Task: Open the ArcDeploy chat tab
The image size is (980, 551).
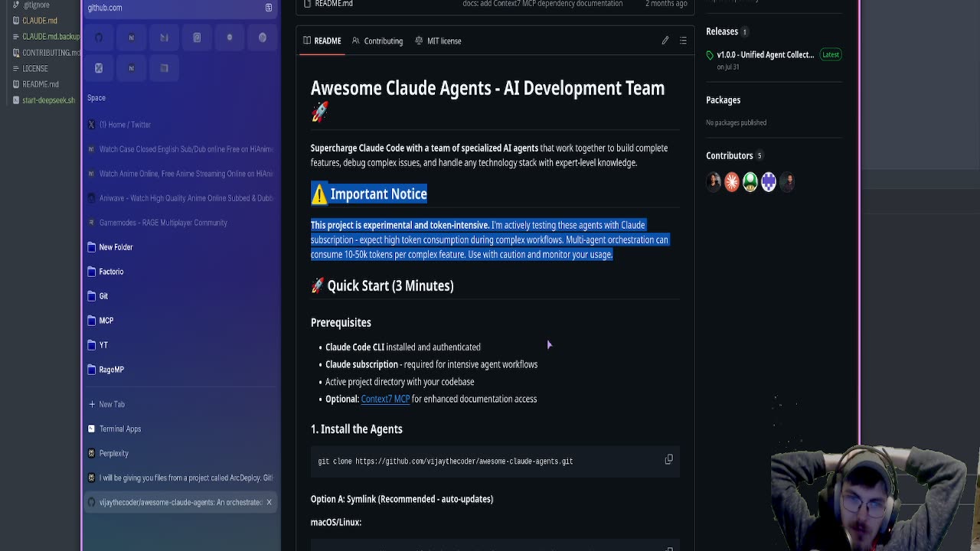Action: [x=181, y=478]
